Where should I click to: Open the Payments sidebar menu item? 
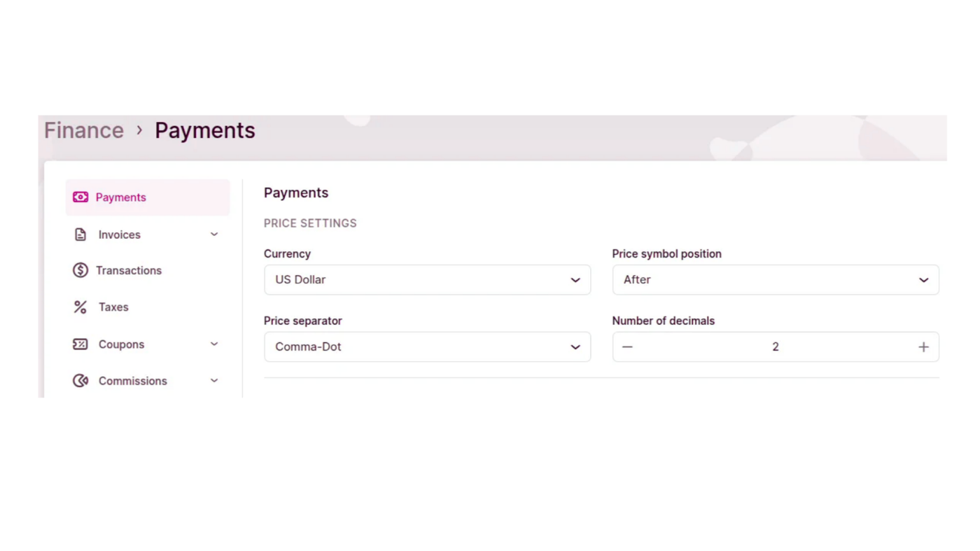coord(121,197)
